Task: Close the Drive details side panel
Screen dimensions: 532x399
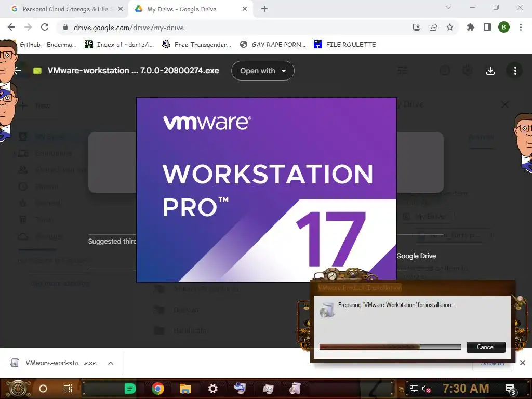Action: 505,104
